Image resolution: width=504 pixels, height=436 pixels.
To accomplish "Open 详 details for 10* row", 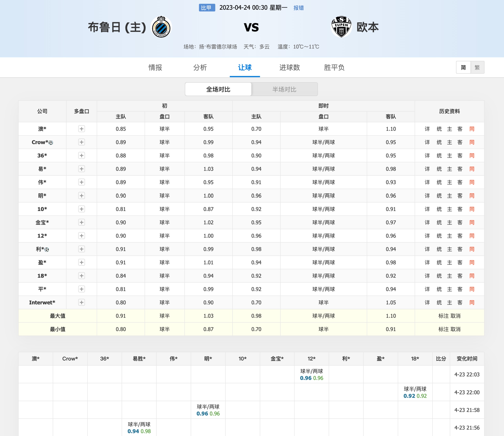I will pos(427,209).
